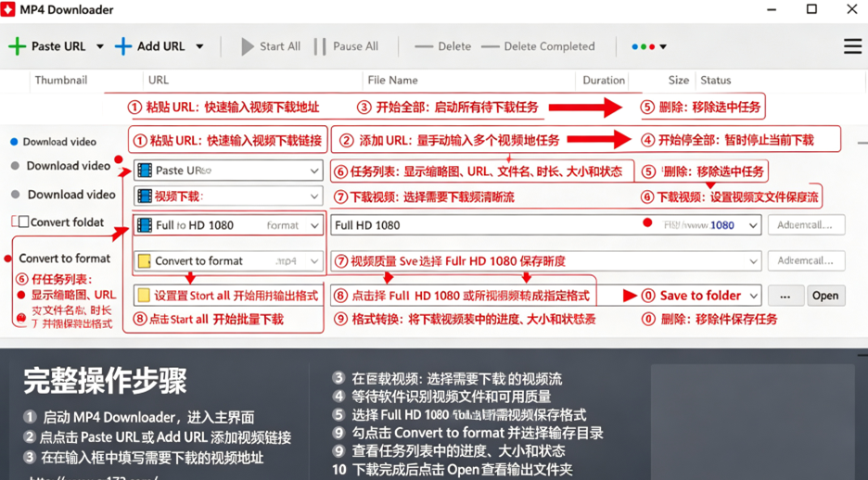
Task: Click the film icon in Full HD 1080 format box
Action: (145, 225)
